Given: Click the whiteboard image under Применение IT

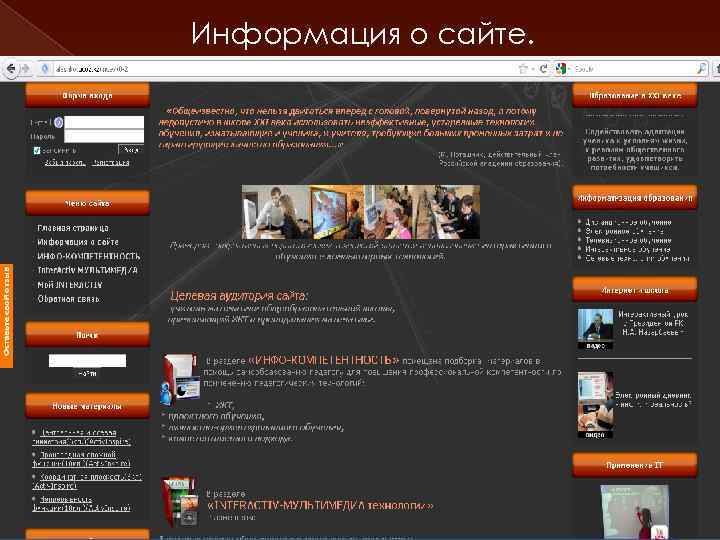Looking at the screenshot, I should [x=635, y=512].
